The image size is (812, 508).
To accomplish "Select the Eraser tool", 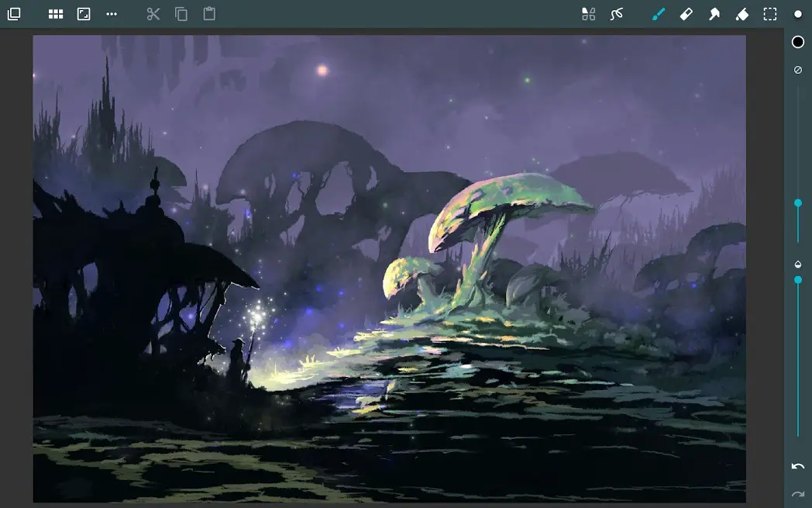I will point(686,14).
